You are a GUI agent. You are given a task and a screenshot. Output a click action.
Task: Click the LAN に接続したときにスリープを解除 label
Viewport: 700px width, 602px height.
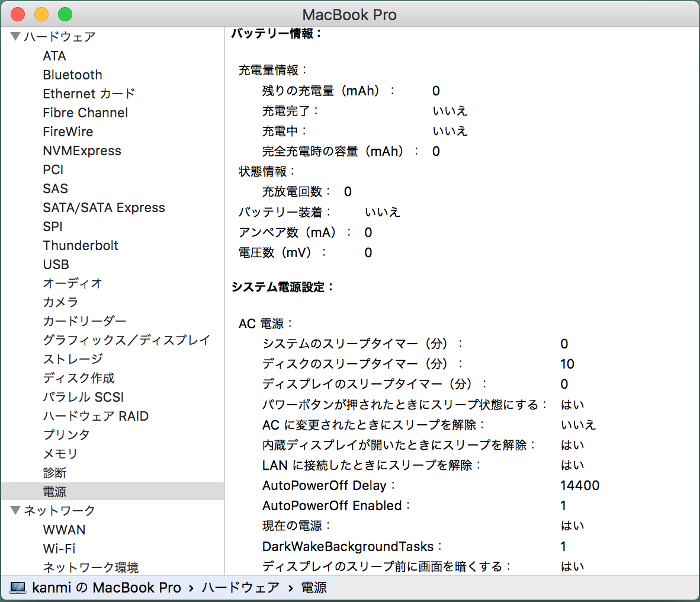[x=371, y=465]
